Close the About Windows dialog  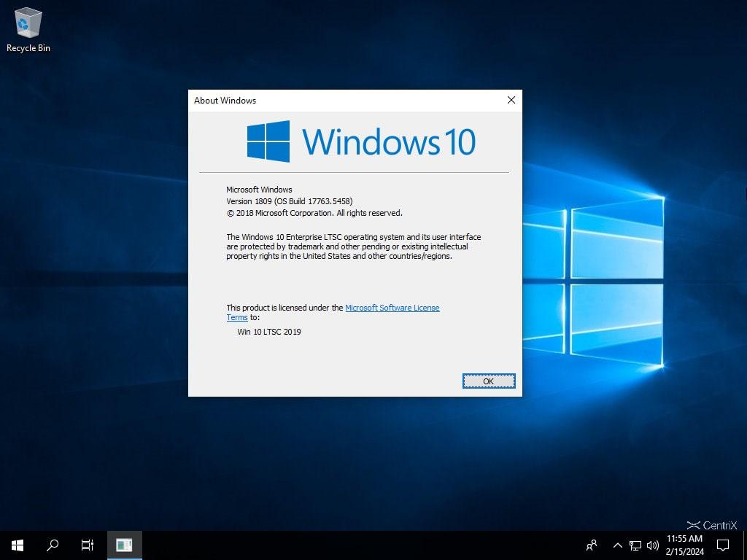click(511, 100)
